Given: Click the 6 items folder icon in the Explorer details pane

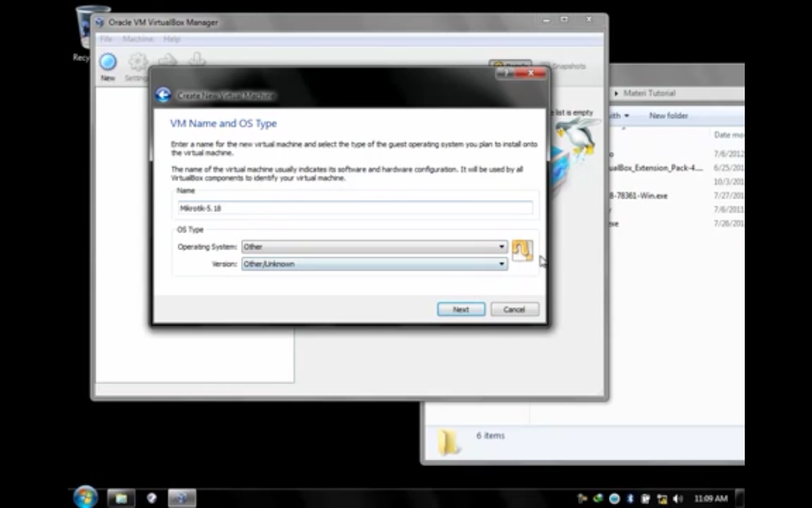Looking at the screenshot, I should [449, 442].
